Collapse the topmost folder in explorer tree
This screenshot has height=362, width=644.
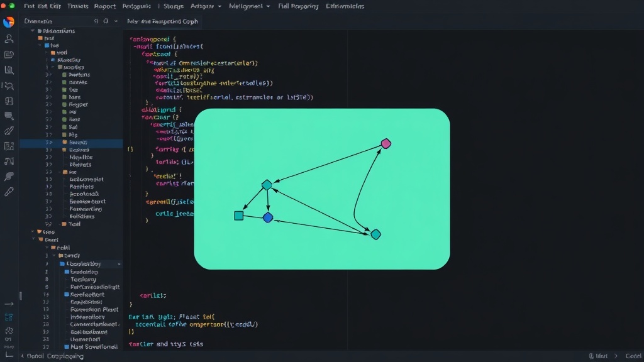click(33, 31)
